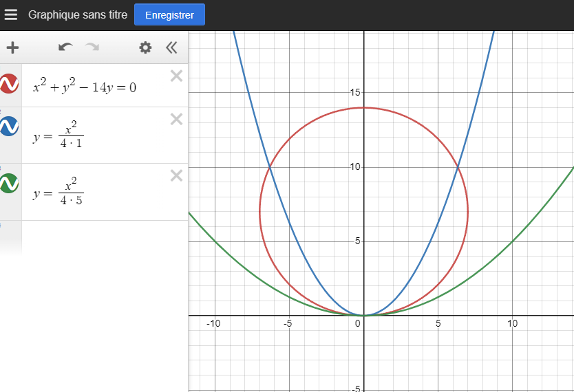This screenshot has width=574, height=392.
Task: Remove the y = x²/(4·1) expression
Action: [x=176, y=119]
